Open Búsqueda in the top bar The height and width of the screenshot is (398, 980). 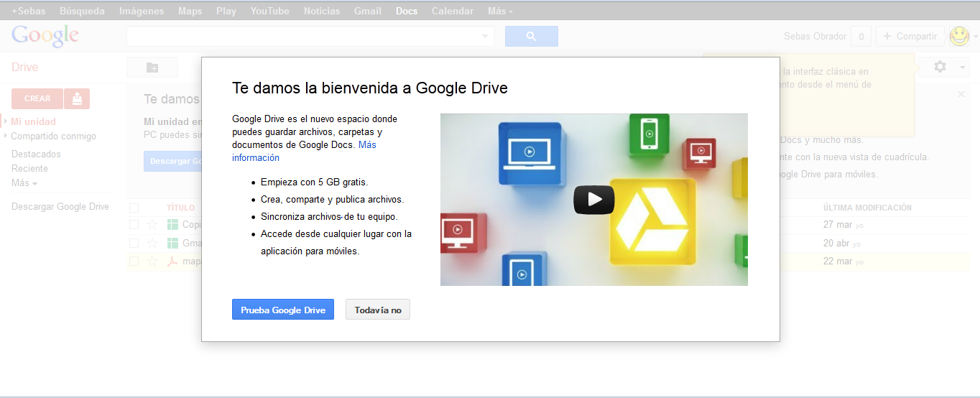coord(82,11)
